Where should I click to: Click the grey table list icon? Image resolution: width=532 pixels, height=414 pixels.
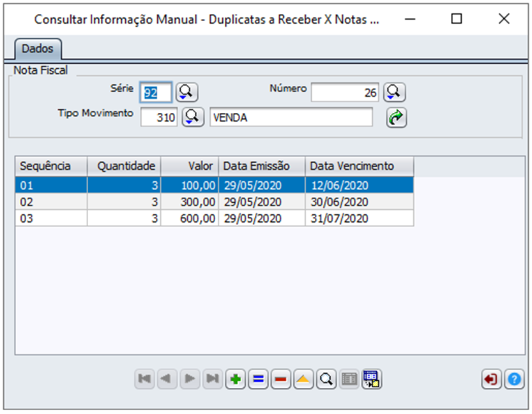[349, 379]
